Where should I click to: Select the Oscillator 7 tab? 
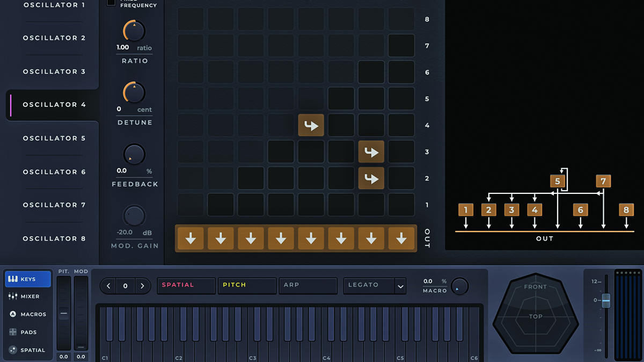click(x=54, y=205)
